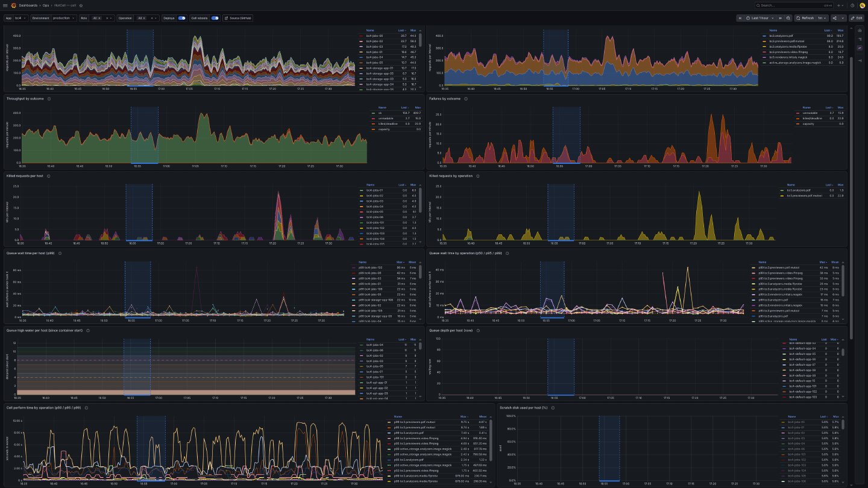This screenshot has width=868, height=488.
Task: Open the hamburger navigation menu
Action: pos(5,5)
